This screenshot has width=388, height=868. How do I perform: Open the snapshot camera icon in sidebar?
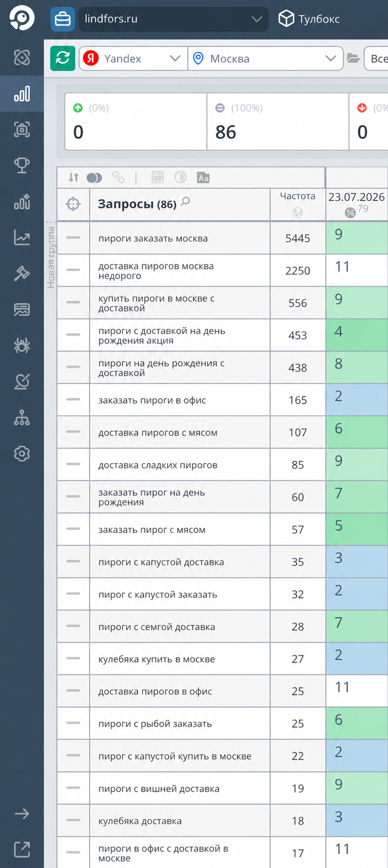pos(22,130)
